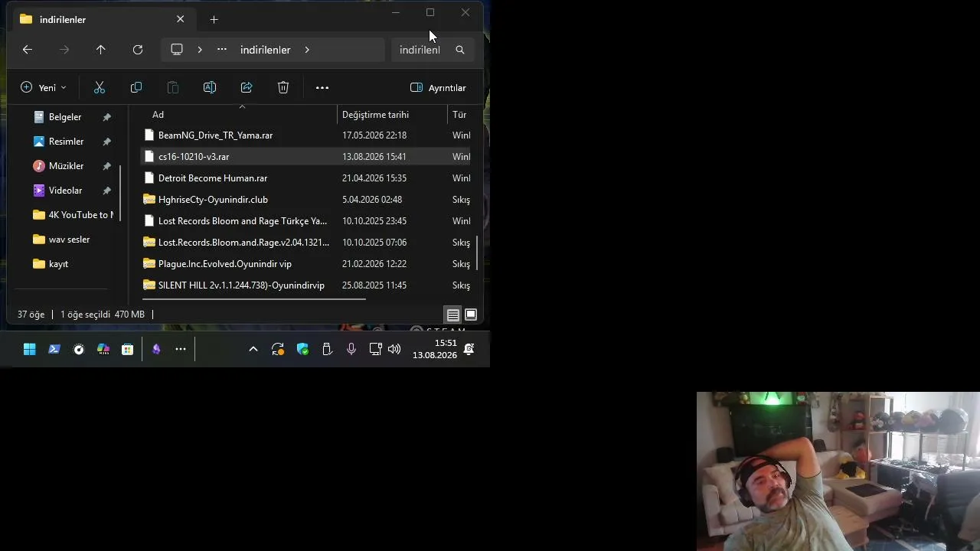The image size is (980, 551).
Task: Open the toolbar See more menu
Action: [x=322, y=88]
